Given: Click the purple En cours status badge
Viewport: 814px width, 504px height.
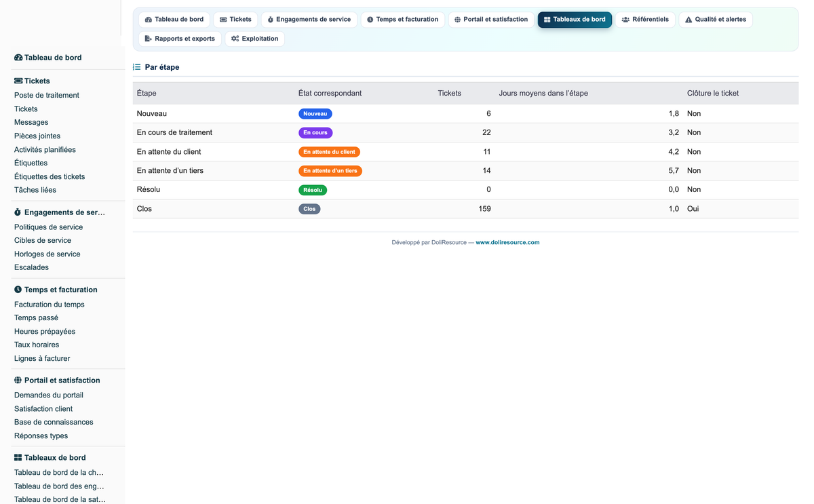Looking at the screenshot, I should pyautogui.click(x=315, y=133).
